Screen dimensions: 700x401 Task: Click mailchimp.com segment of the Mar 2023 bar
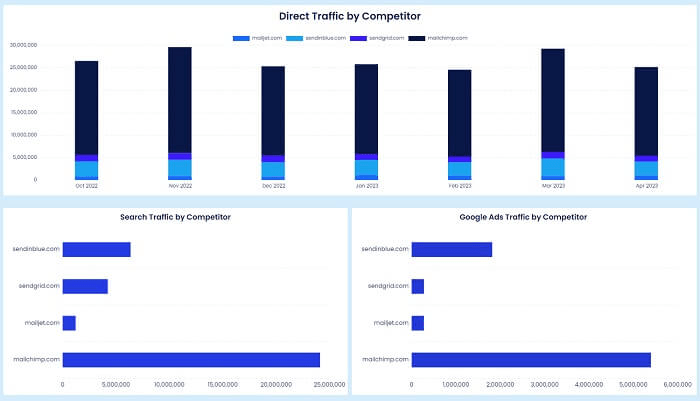point(553,100)
